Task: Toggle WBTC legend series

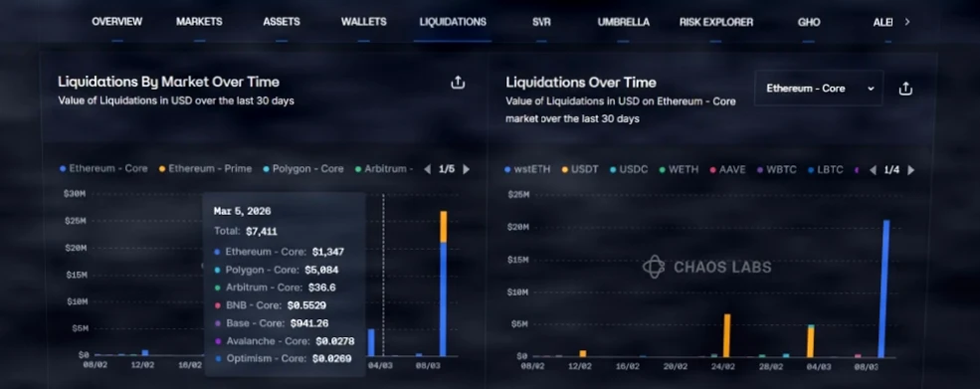Action: [776, 169]
